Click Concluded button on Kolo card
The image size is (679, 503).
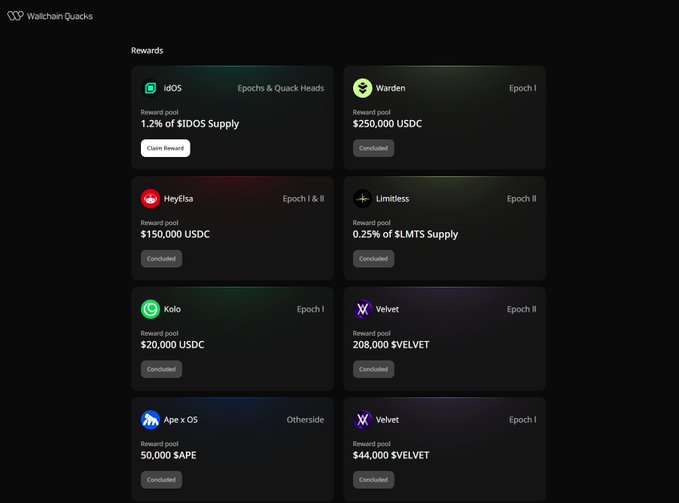coord(161,369)
